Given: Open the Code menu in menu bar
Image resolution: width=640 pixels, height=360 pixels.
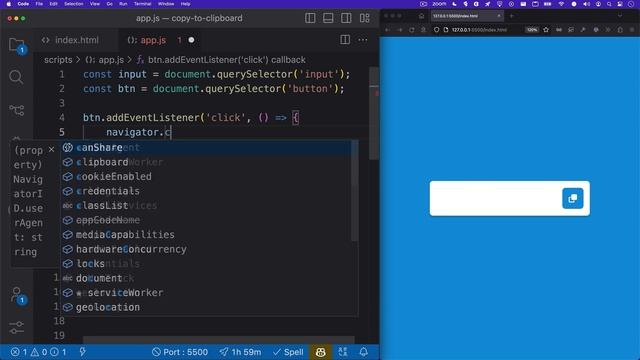Looking at the screenshot, I should click(x=23, y=4).
